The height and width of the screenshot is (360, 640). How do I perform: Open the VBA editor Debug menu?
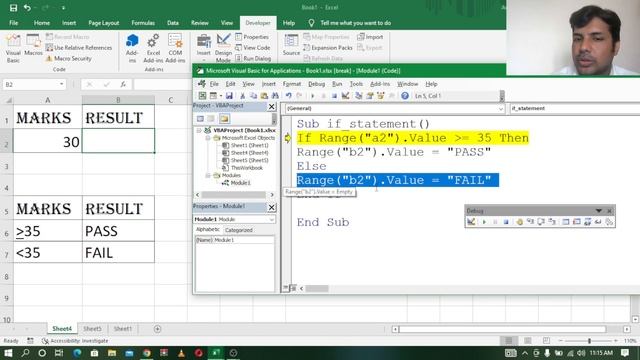click(x=316, y=84)
